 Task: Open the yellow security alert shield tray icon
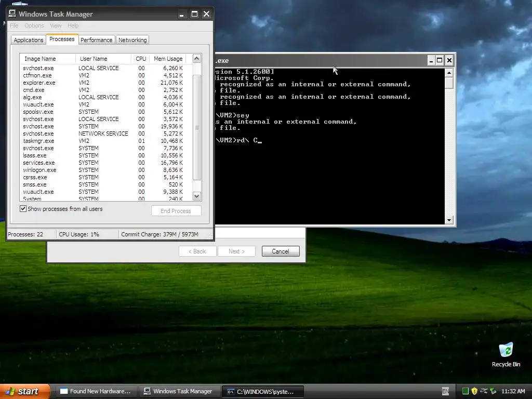475,391
